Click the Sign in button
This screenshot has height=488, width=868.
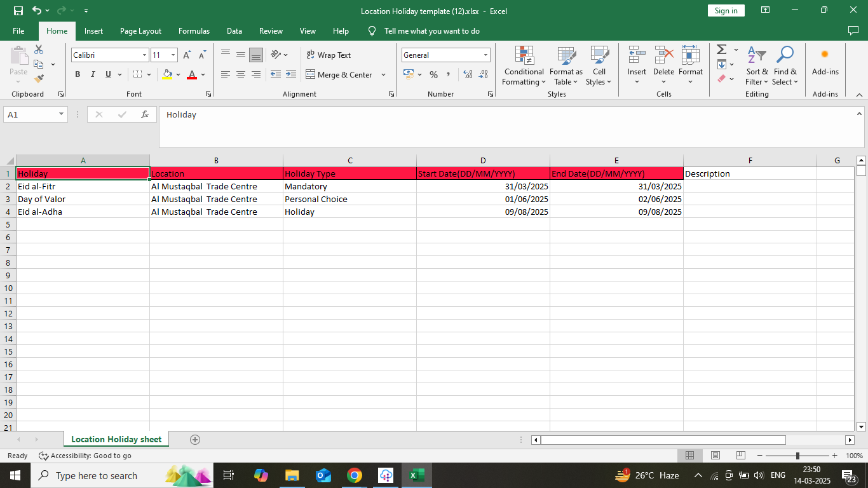pyautogui.click(x=726, y=11)
